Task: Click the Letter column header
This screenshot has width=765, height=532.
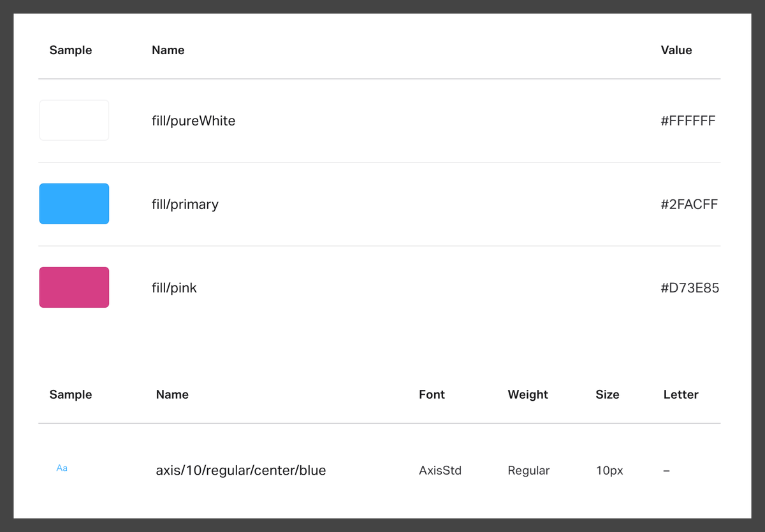Action: (x=680, y=394)
